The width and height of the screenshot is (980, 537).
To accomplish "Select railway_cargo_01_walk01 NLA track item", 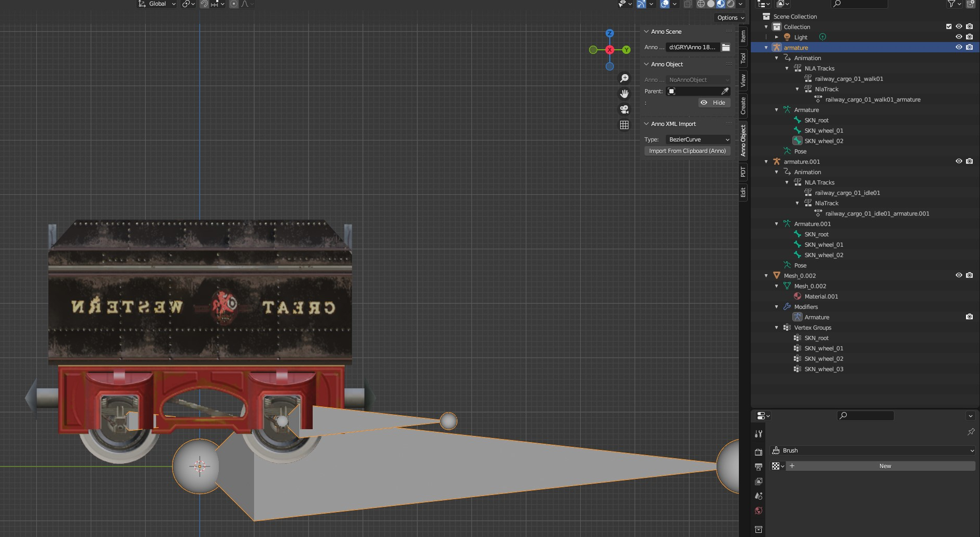I will coord(849,79).
